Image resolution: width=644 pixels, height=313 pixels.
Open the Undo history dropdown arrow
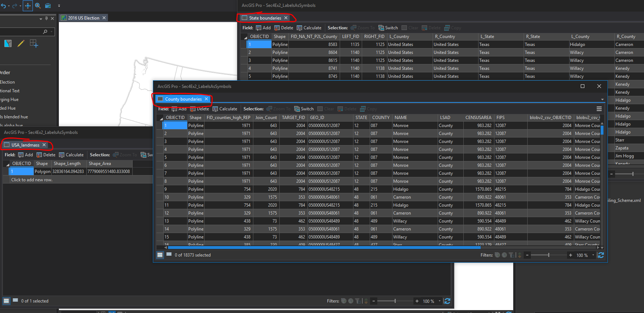coord(9,6)
